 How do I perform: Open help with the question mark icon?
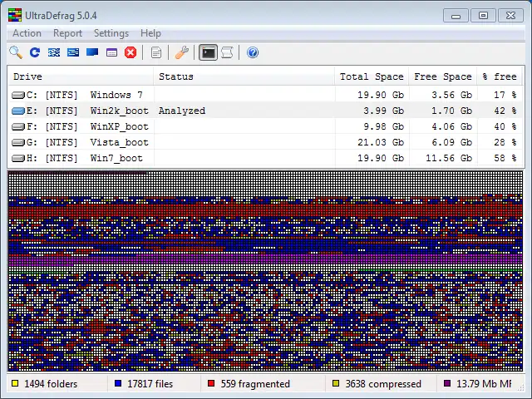(x=253, y=52)
